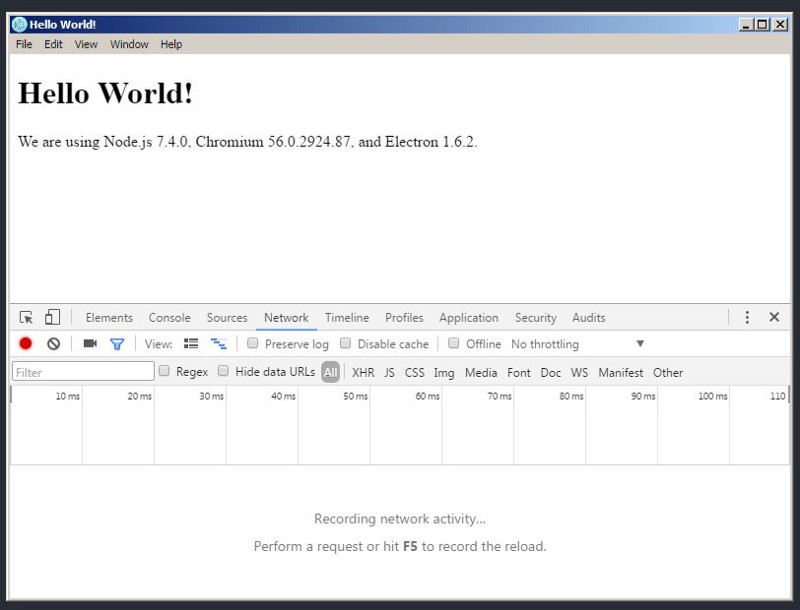Enable the Regex filter checkbox
The width and height of the screenshot is (800, 610).
(164, 372)
